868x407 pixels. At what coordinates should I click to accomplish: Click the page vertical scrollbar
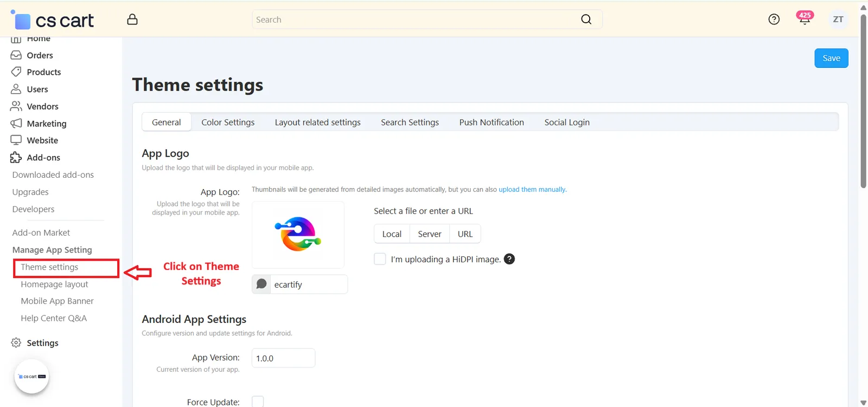coord(863,100)
